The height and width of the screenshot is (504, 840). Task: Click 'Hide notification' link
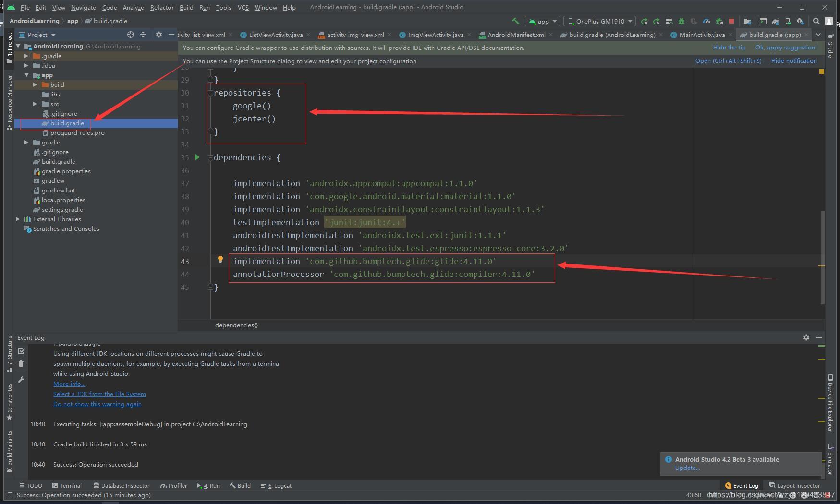pos(794,61)
